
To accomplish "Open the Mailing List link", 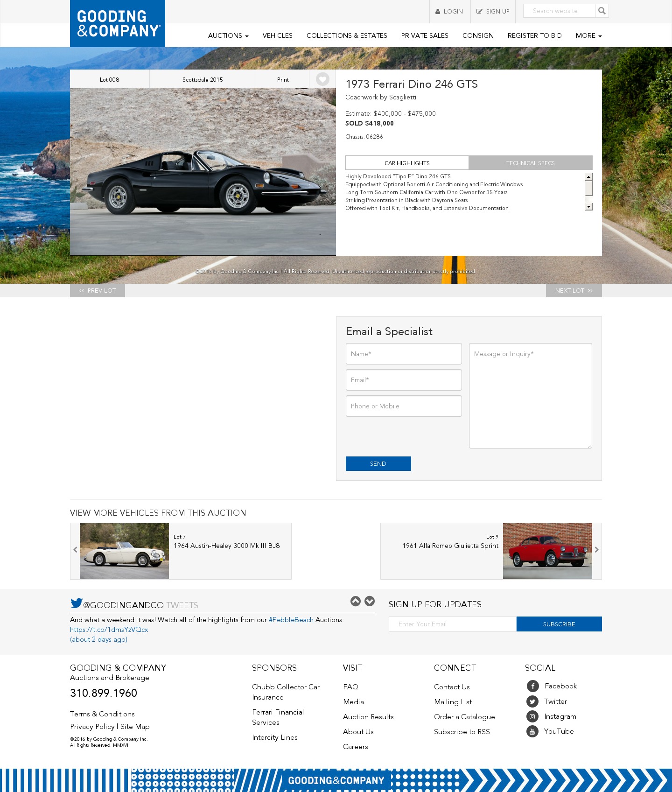I will coord(453,702).
